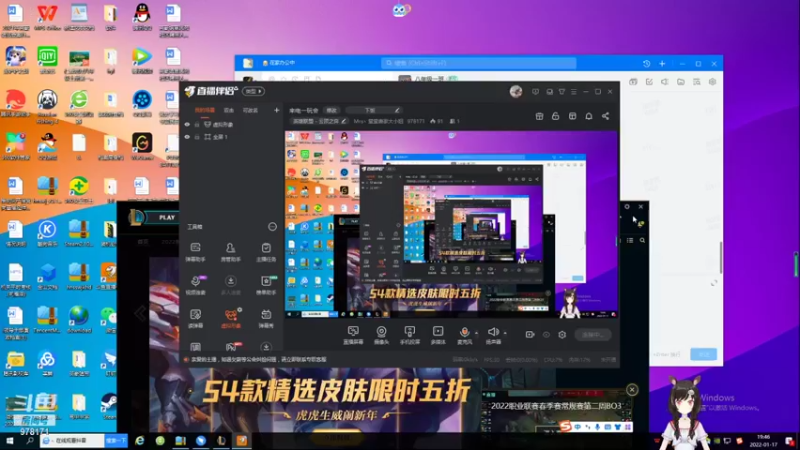Expand the type pill beside app logo
Screen dimensions: 800x450
point(254,91)
